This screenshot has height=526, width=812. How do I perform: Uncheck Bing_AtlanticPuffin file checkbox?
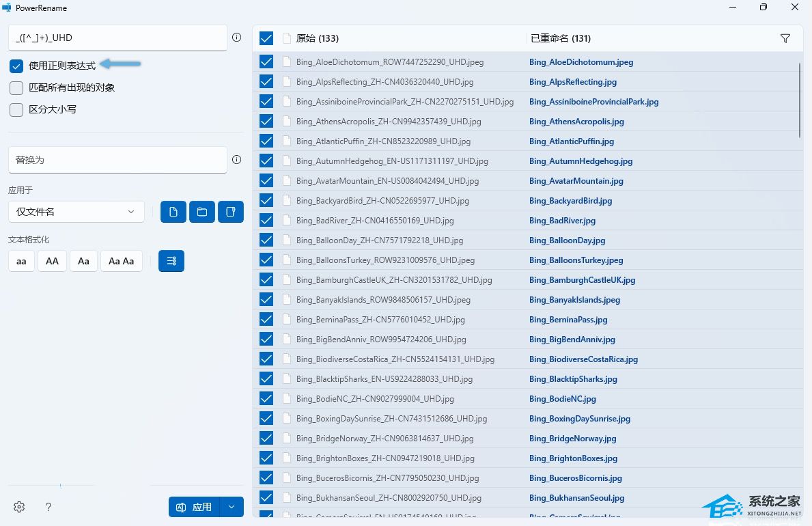(266, 141)
